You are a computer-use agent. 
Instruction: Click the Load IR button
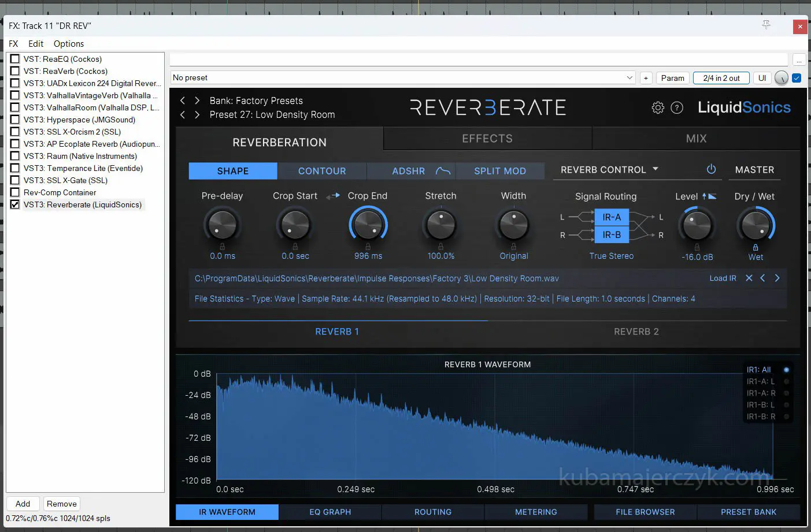(x=723, y=278)
